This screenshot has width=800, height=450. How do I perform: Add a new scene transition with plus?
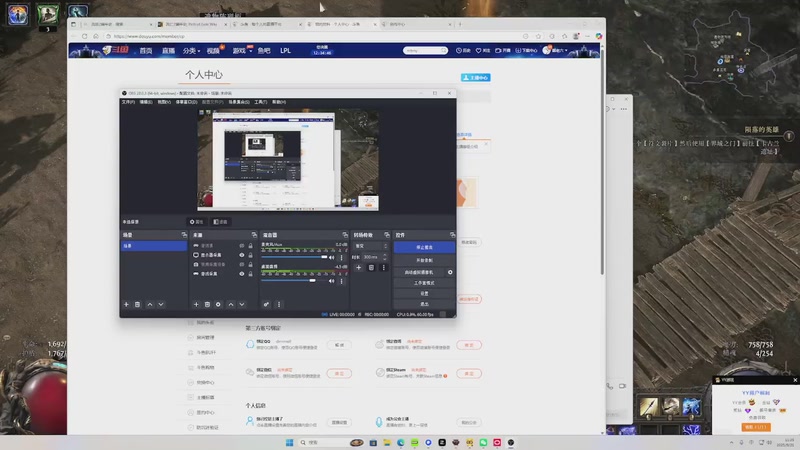pyautogui.click(x=359, y=267)
